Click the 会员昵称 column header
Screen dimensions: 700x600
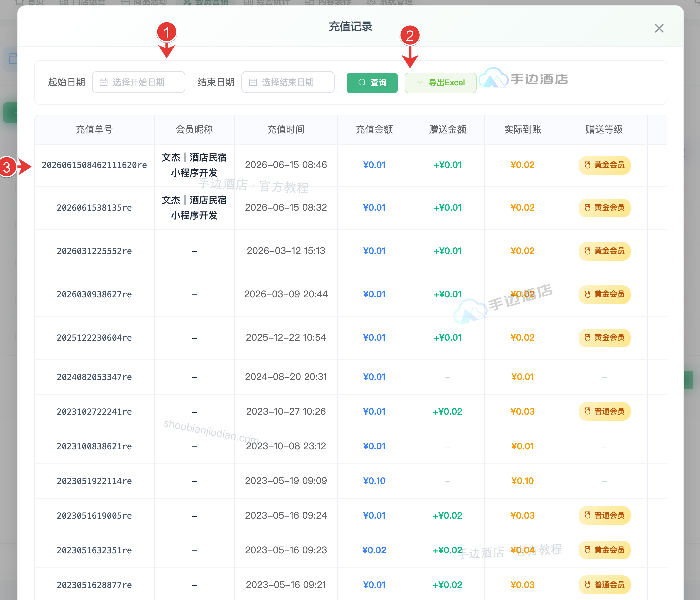pos(194,129)
